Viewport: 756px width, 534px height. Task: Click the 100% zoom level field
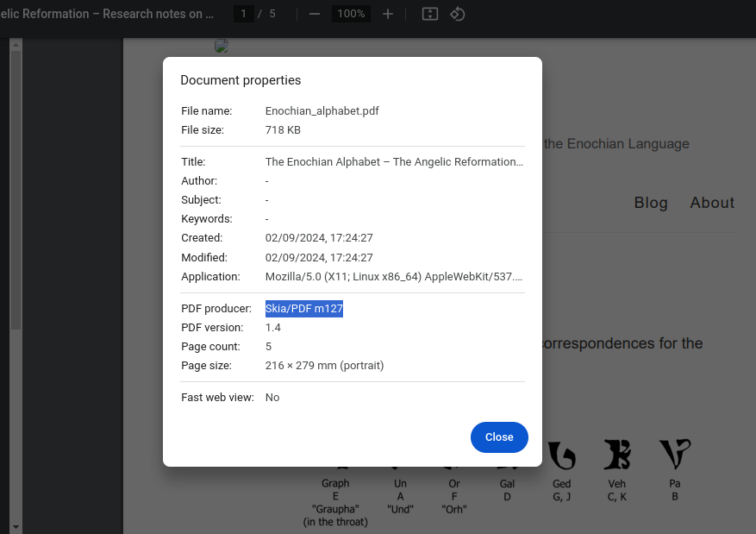tap(351, 14)
